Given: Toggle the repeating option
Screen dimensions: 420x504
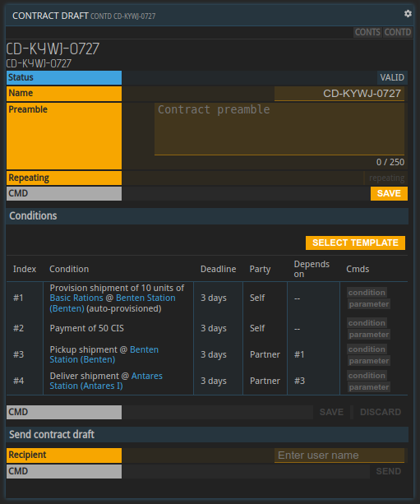Looking at the screenshot, I should tap(386, 178).
